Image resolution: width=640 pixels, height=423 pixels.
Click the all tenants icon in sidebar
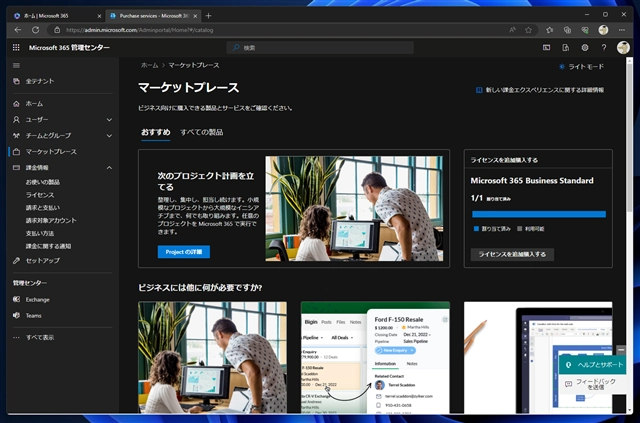16,81
